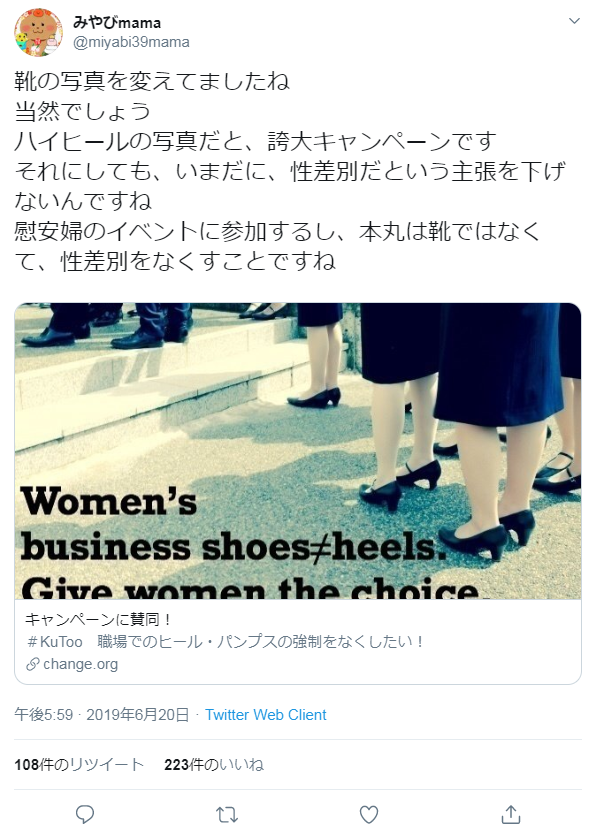This screenshot has height=838, width=595.
Task: Click the tweet body text starting 靴の写真
Action: click(x=290, y=171)
